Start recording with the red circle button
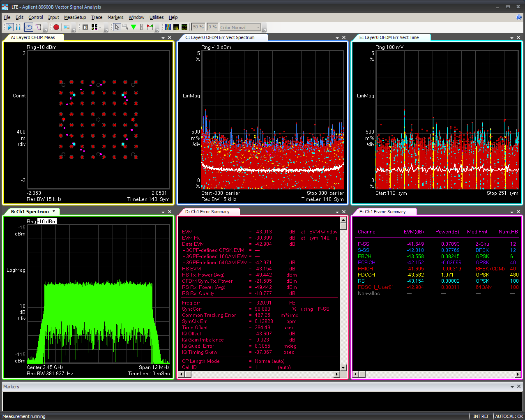Viewport: 525px width, 420px height. click(56, 27)
